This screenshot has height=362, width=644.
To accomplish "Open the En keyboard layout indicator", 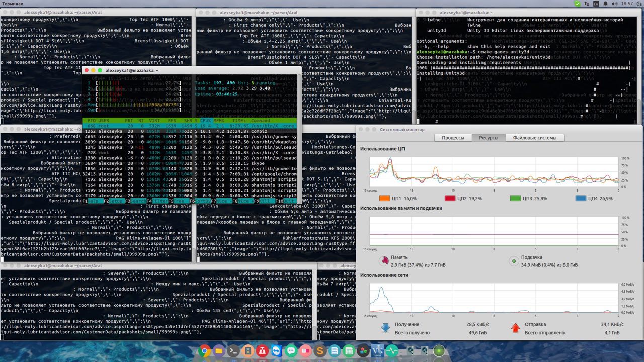I will click(x=596, y=4).
